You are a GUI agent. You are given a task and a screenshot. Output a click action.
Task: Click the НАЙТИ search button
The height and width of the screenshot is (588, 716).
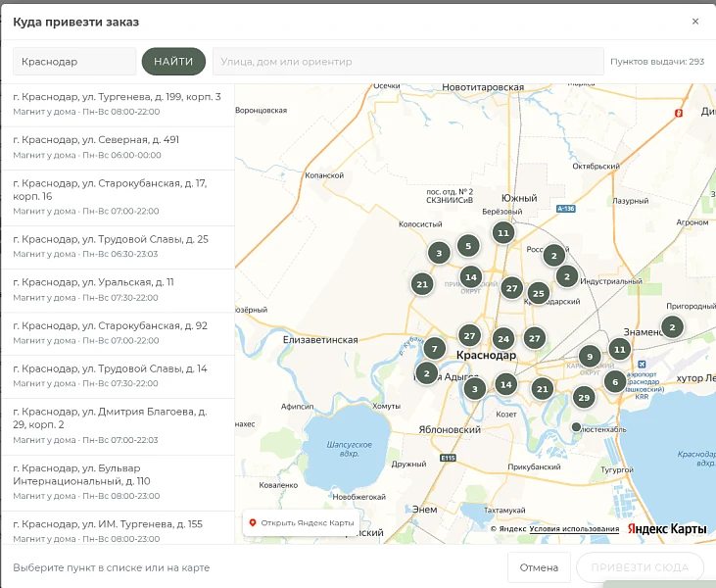(173, 61)
